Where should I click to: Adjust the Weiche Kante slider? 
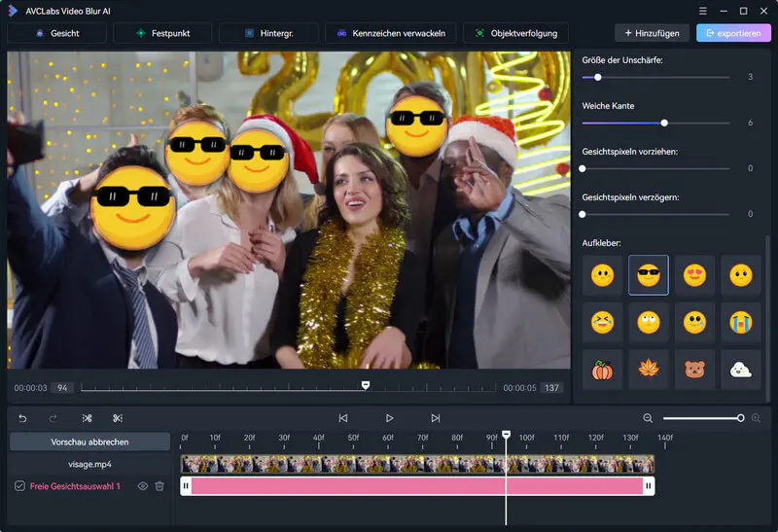coord(664,124)
